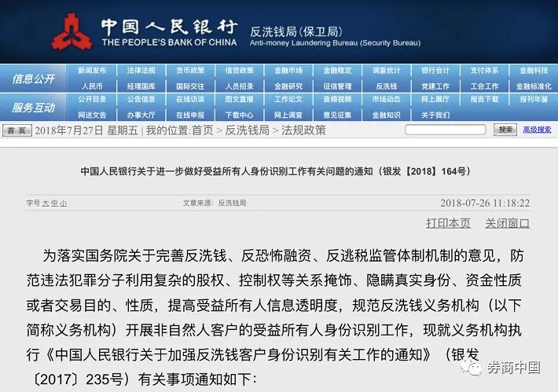The image size is (558, 392).
Task: Click 网上调查 in the nav bar
Action: (288, 115)
